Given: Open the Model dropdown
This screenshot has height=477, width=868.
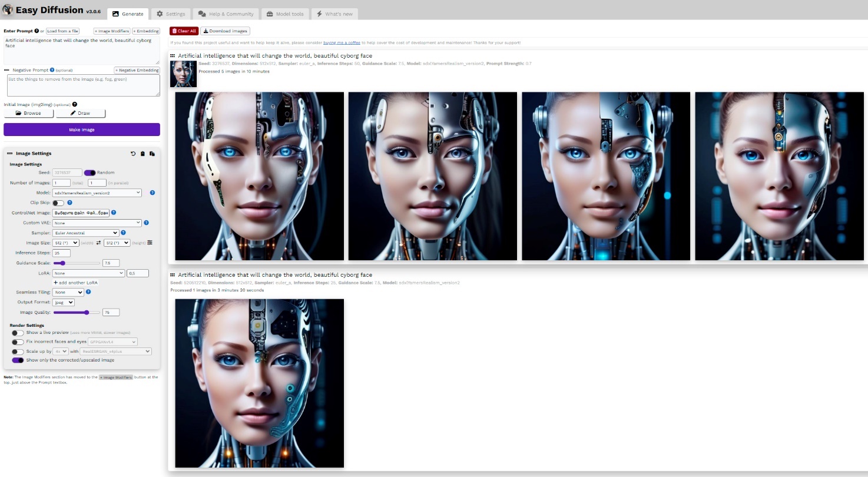Looking at the screenshot, I should click(x=97, y=193).
